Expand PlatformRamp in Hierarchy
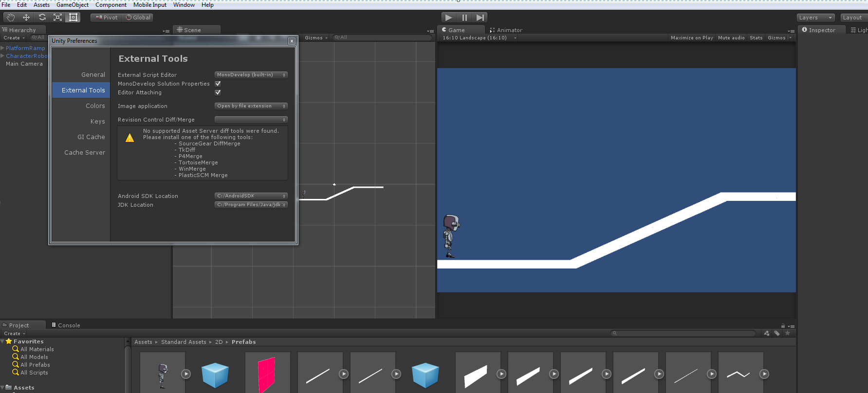Image resolution: width=868 pixels, height=393 pixels. [x=2, y=48]
